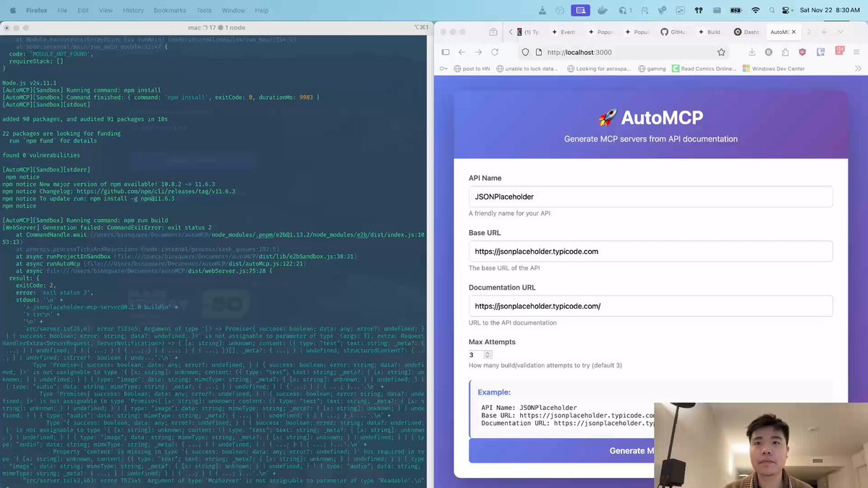This screenshot has width=868, height=488.
Task: Go back with the browser back arrow
Action: tap(461, 52)
